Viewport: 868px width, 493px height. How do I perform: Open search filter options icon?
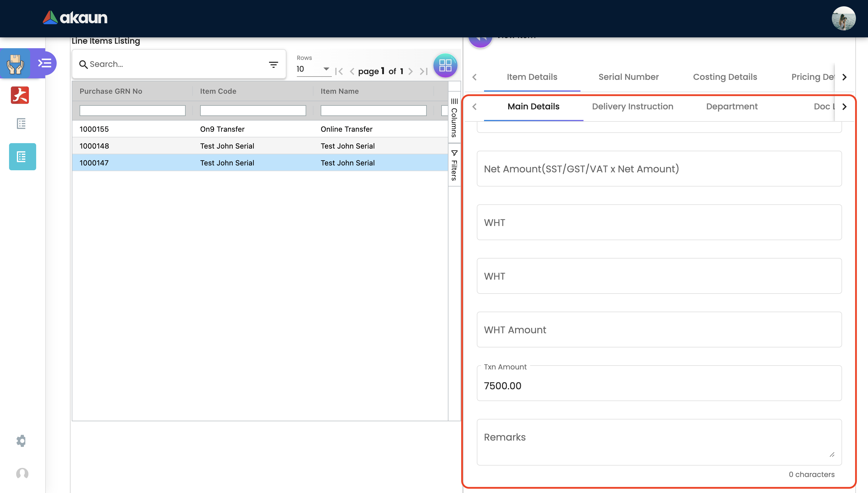pyautogui.click(x=273, y=64)
